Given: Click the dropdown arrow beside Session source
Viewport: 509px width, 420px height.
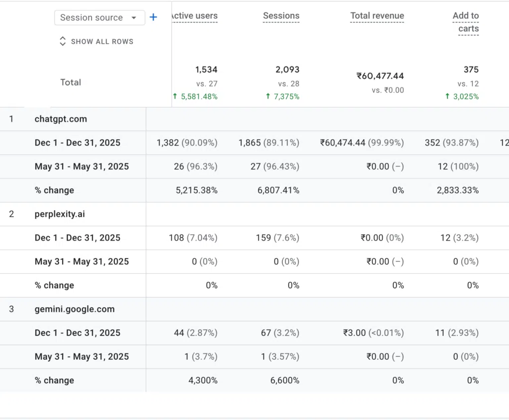Looking at the screenshot, I should tap(134, 17).
